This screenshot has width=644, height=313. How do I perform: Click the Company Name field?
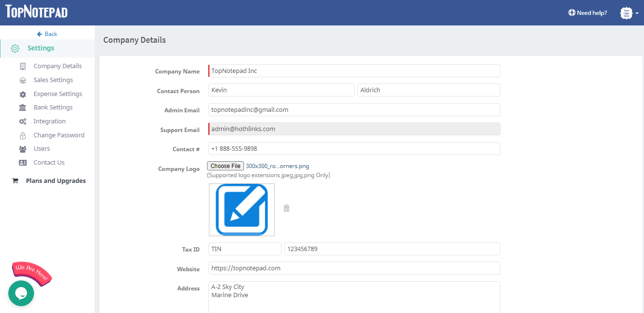click(x=354, y=71)
